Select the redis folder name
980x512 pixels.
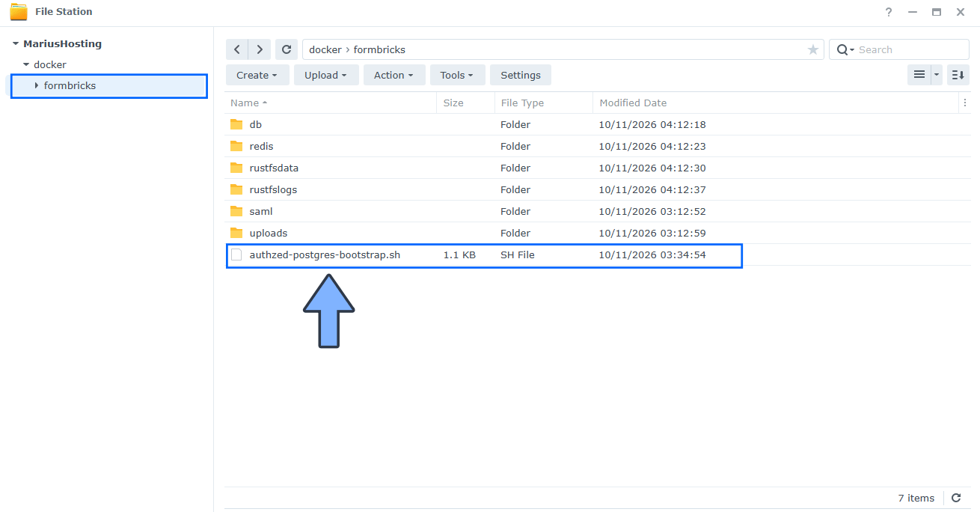[x=262, y=146]
